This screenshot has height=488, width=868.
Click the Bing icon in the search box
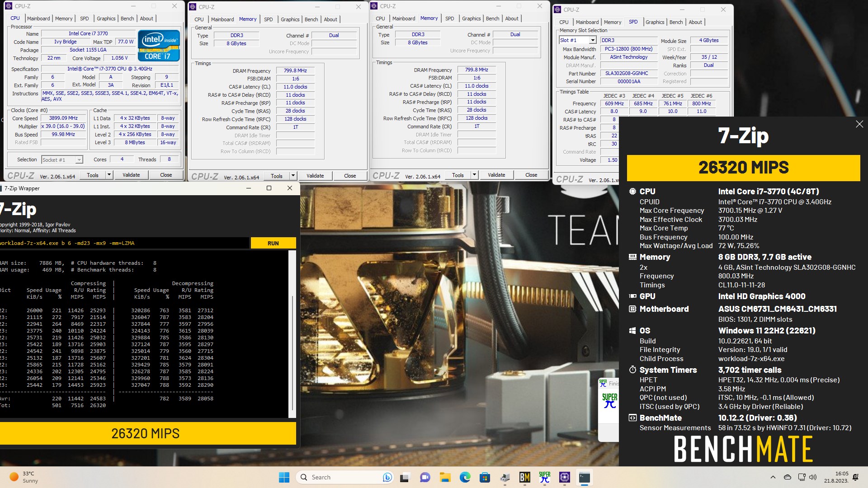click(x=387, y=477)
